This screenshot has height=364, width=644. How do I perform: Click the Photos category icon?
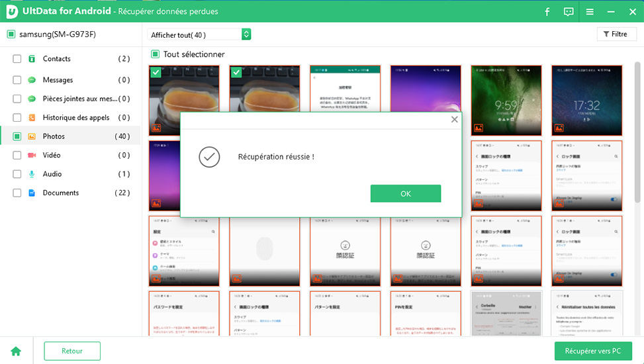click(32, 136)
